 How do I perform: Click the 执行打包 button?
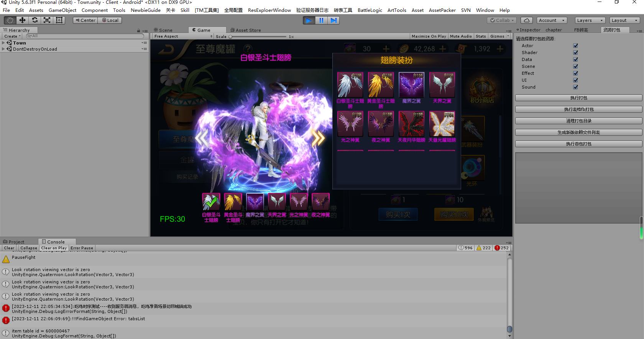coord(578,98)
